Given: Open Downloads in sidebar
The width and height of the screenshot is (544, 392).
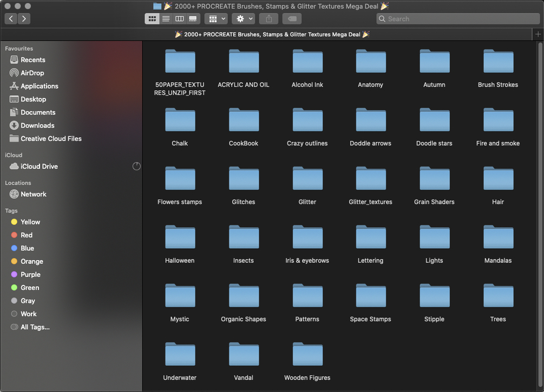Looking at the screenshot, I should coord(32,126).
